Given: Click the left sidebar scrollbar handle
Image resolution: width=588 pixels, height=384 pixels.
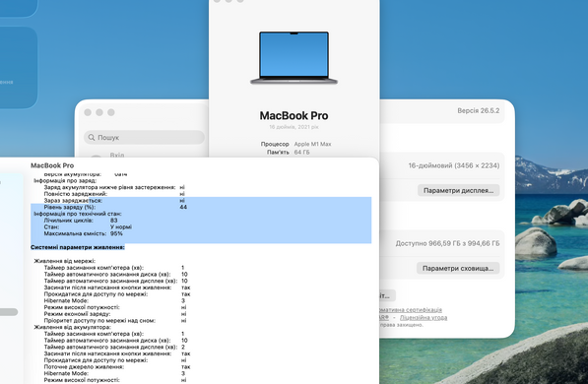Looking at the screenshot, I should coord(8,312).
